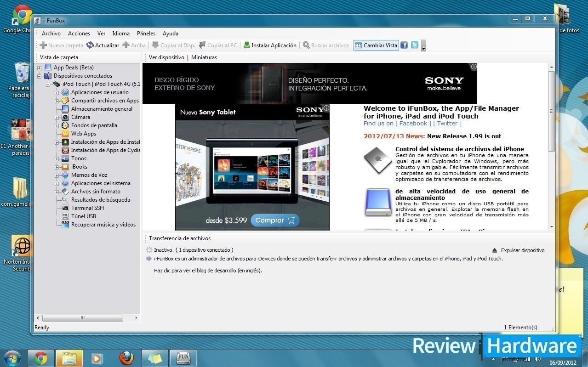Select Almacenamiento general in tree

[102, 109]
